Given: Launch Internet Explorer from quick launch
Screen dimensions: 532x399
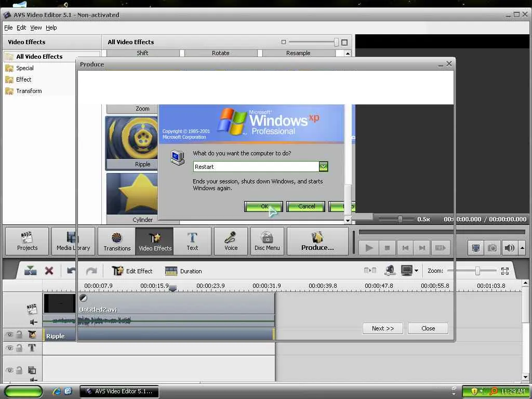Looking at the screenshot, I should tap(57, 391).
